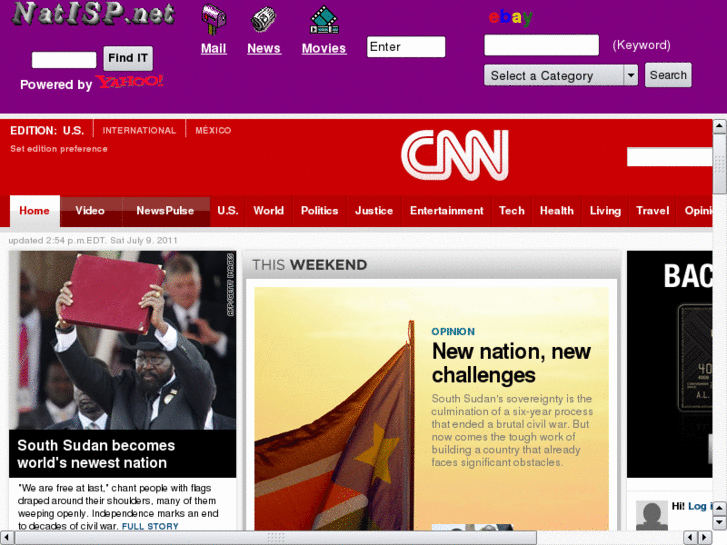Focus the CNN search box
The width and height of the screenshot is (727, 545).
(669, 157)
